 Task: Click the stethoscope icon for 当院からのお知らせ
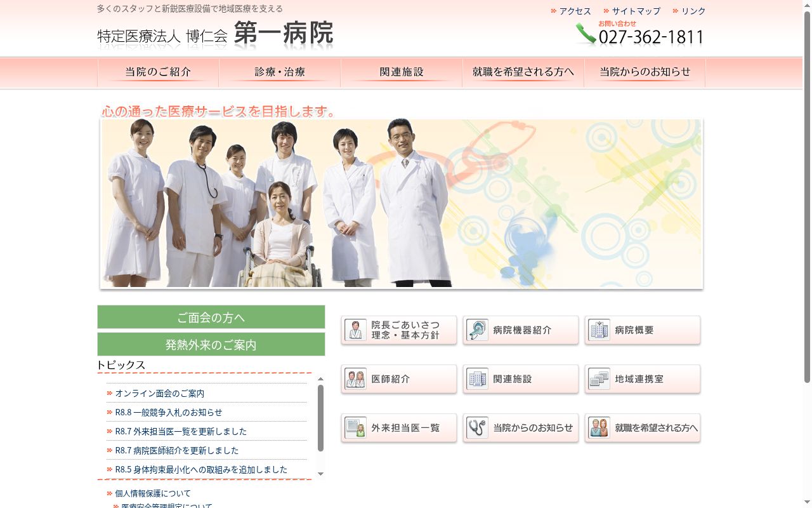477,428
